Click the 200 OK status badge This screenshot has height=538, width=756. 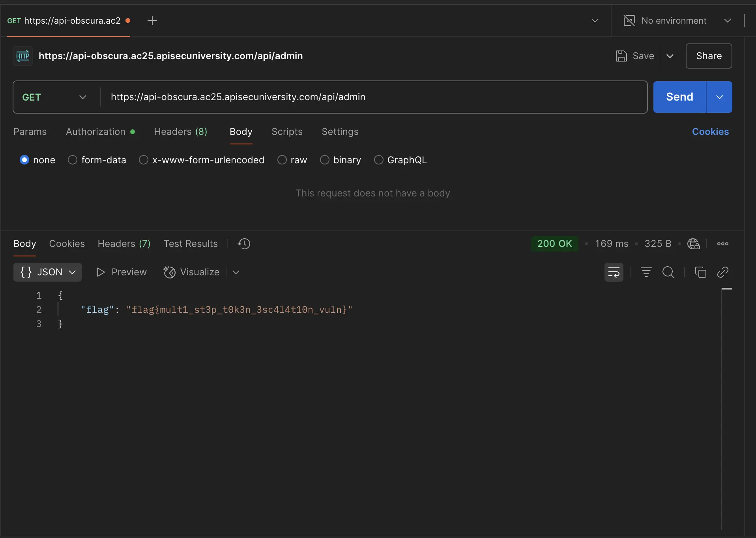(x=554, y=244)
